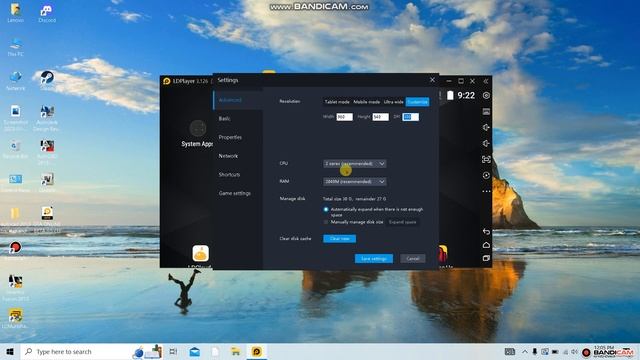This screenshot has width=640, height=360.
Task: Select automatically expand disk radio button
Action: pyautogui.click(x=326, y=209)
